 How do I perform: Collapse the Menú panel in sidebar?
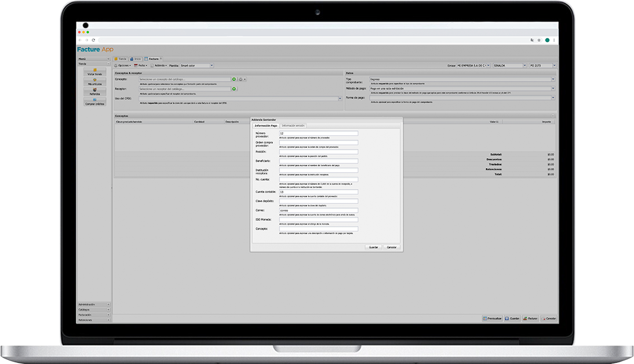tap(108, 59)
